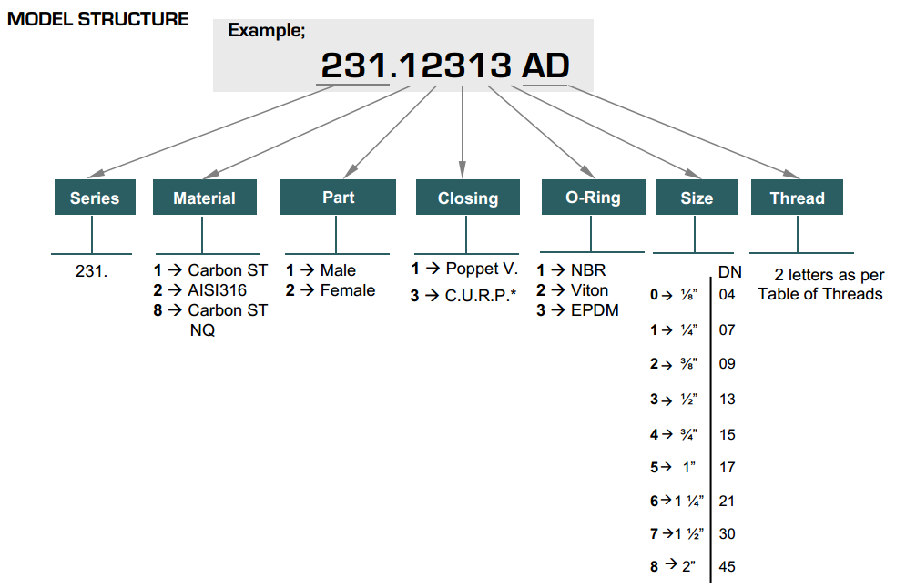
Task: Select the Size header box
Action: pos(697,198)
